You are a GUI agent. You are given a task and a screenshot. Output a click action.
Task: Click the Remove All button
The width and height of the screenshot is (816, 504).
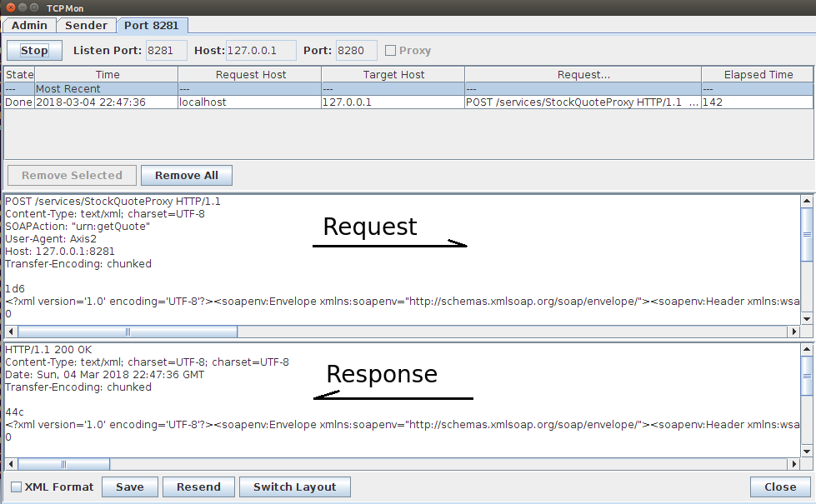point(187,175)
